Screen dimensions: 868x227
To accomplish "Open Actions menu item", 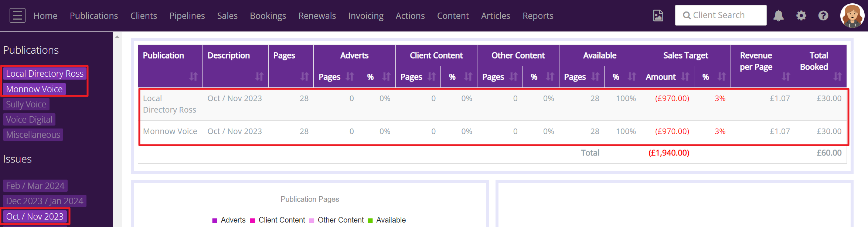I will (x=410, y=16).
